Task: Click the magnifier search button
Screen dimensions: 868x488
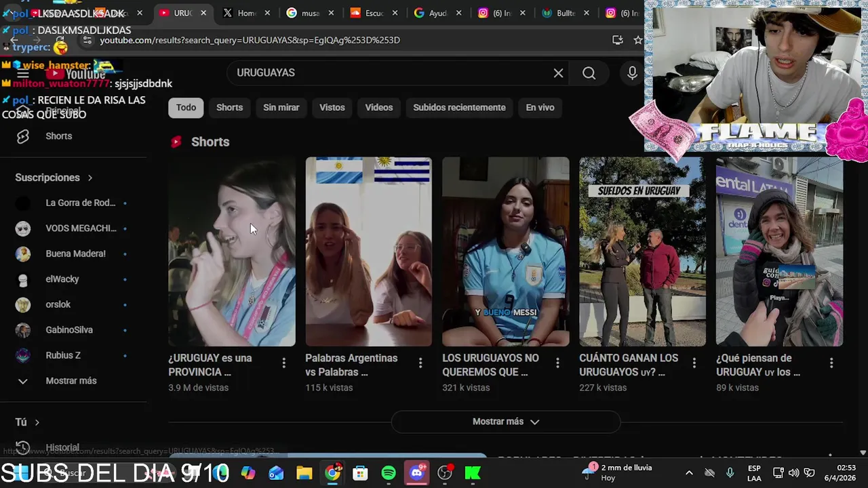Action: click(589, 73)
